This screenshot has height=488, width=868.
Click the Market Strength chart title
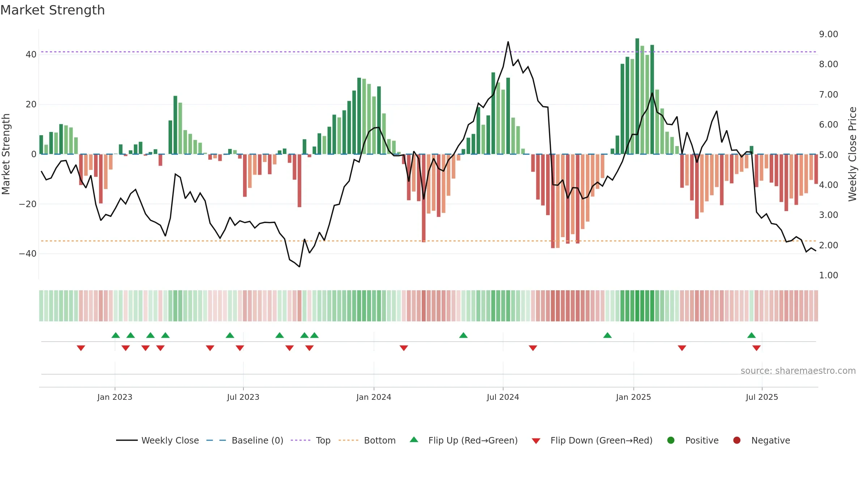[52, 10]
